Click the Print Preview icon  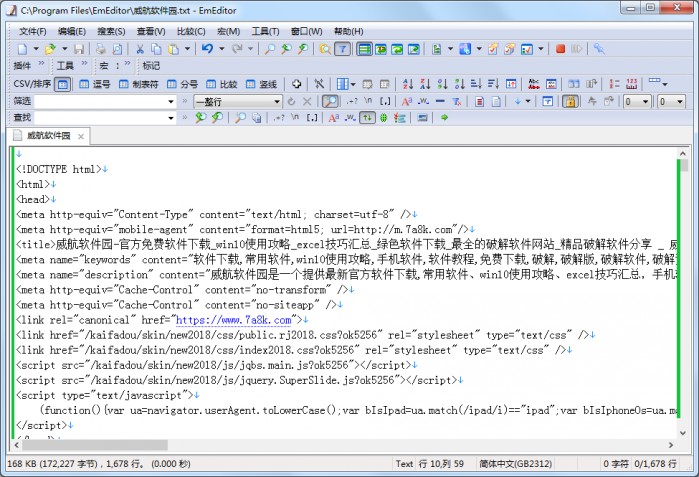point(117,49)
